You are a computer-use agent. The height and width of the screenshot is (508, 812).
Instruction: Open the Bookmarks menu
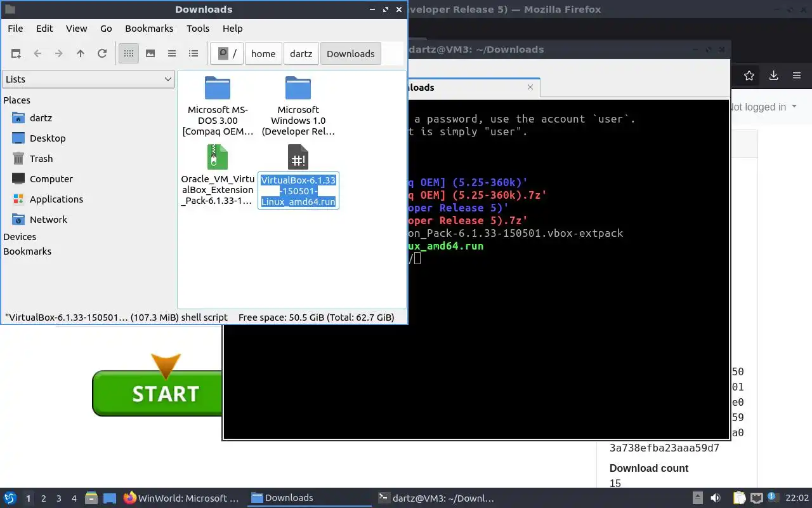(149, 29)
